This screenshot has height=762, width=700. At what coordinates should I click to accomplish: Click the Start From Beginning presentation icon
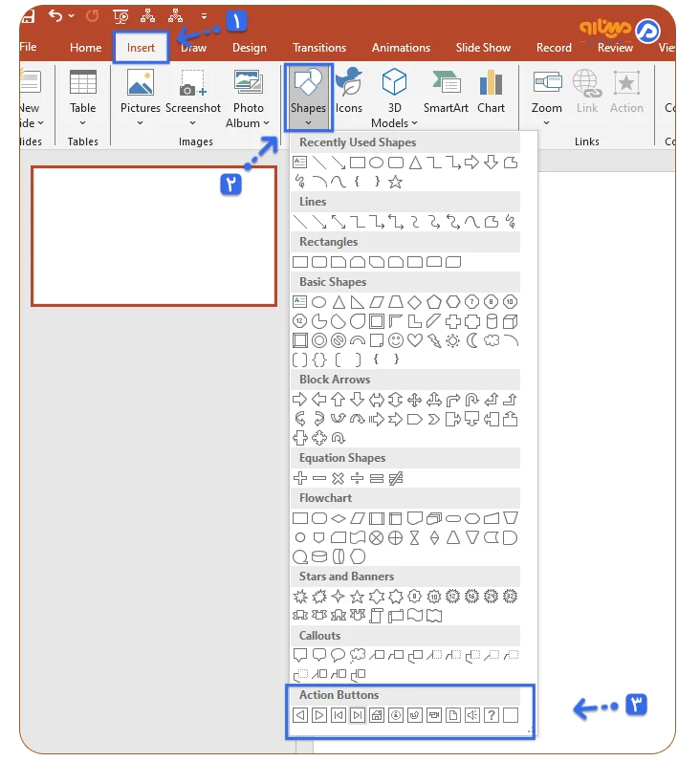120,16
